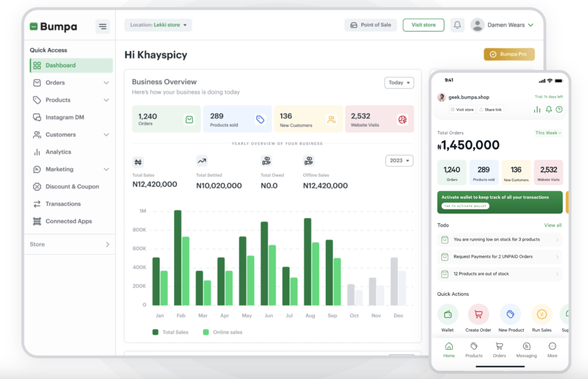Tap the Create Order cart icon

coord(478,315)
